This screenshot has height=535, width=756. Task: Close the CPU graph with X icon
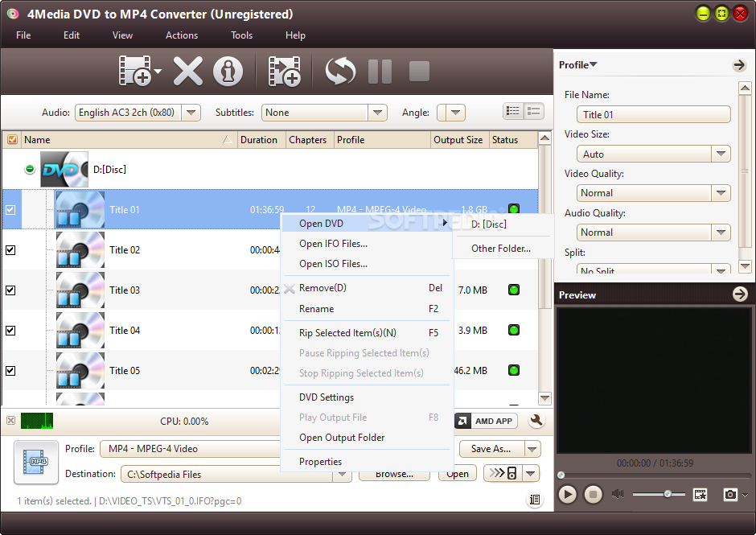10,420
